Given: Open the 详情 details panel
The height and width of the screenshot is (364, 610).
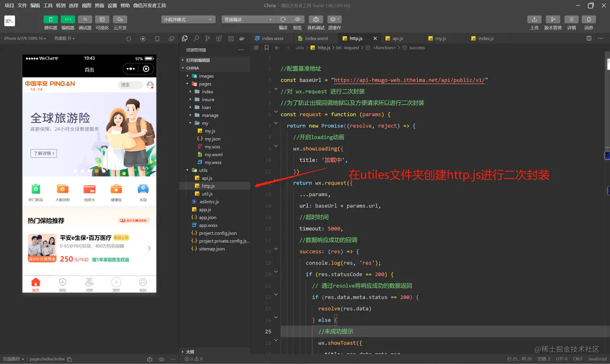Looking at the screenshot, I should (x=571, y=19).
